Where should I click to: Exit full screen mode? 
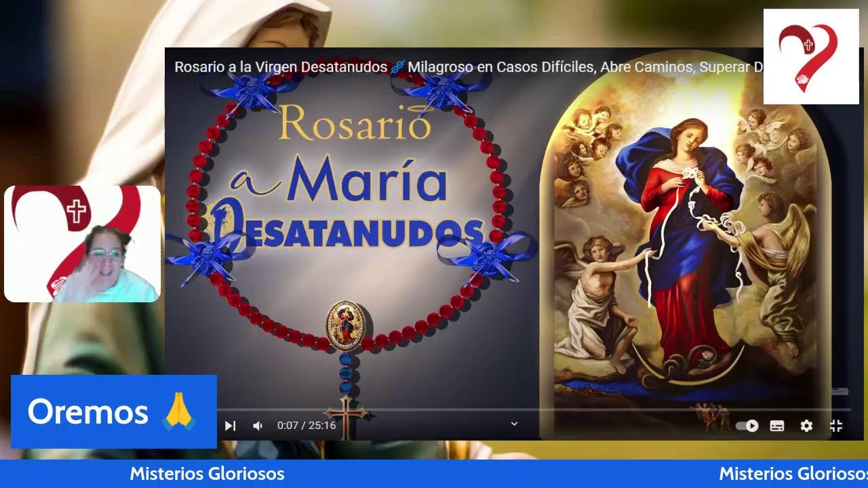point(836,426)
